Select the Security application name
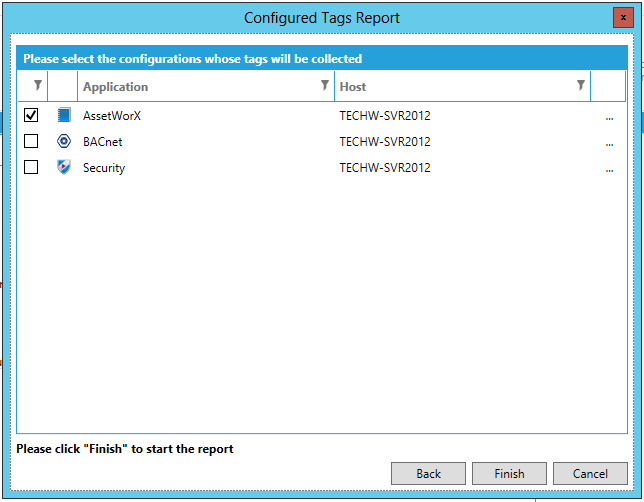Viewport: 644px width, 502px height. [104, 168]
